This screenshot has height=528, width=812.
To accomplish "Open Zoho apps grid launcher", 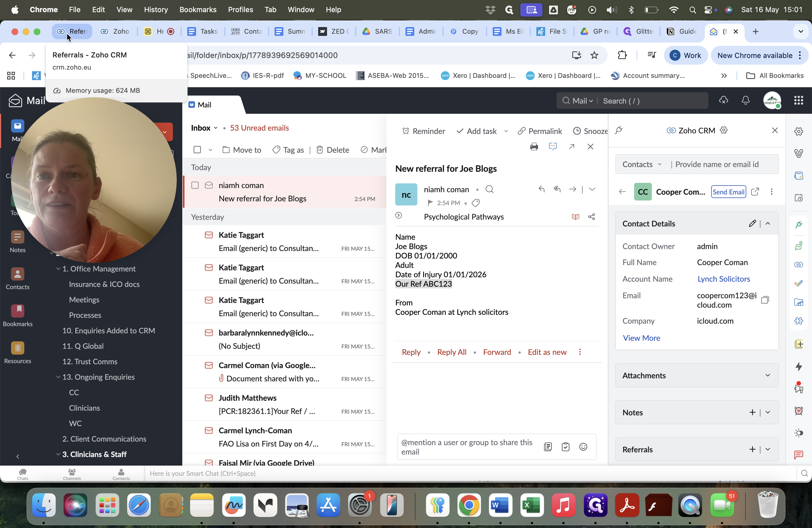I will 799,100.
